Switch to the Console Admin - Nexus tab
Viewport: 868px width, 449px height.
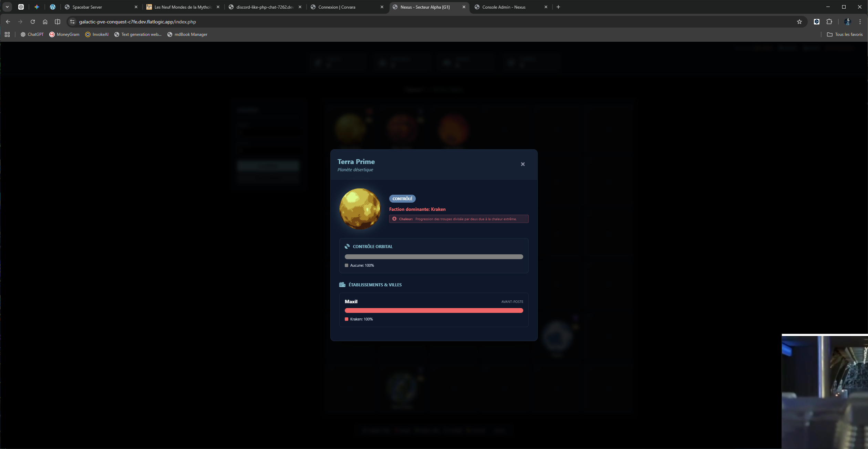[x=504, y=7]
